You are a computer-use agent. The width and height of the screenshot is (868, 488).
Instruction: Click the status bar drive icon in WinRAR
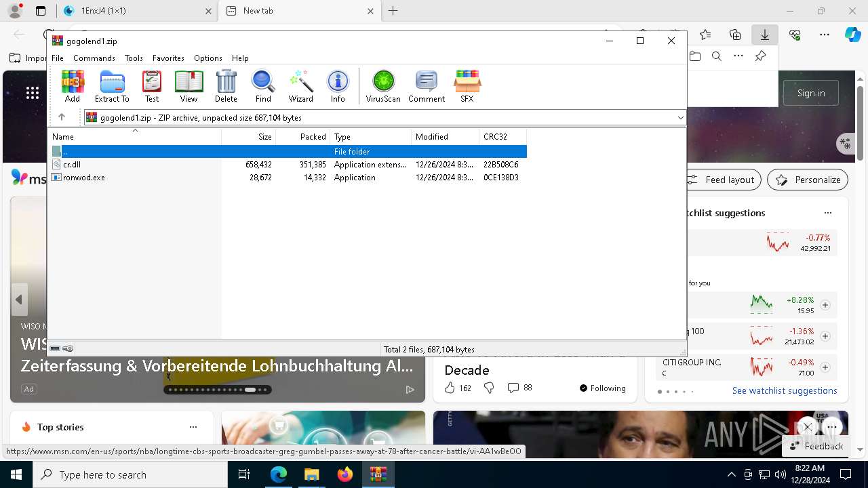click(56, 349)
